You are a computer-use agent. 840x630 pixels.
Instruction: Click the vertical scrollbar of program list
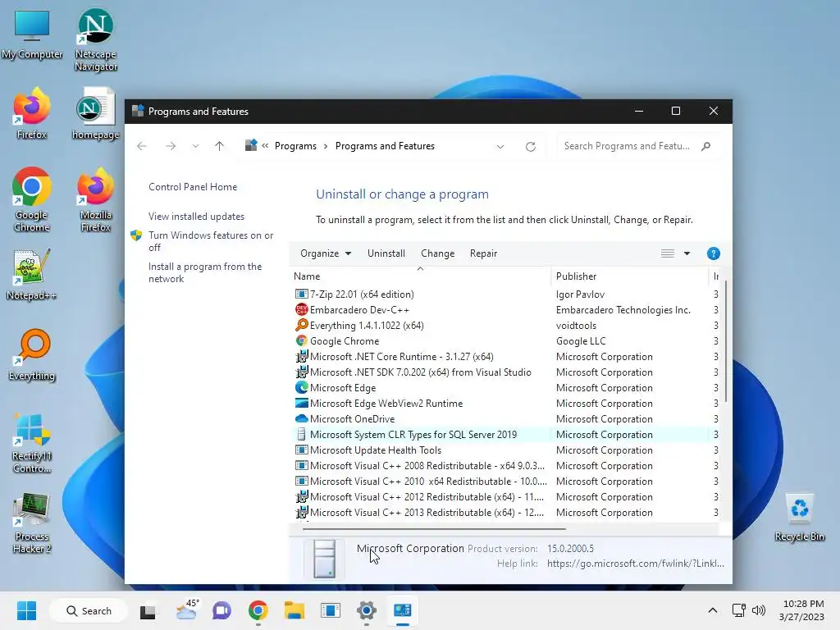pyautogui.click(x=726, y=340)
